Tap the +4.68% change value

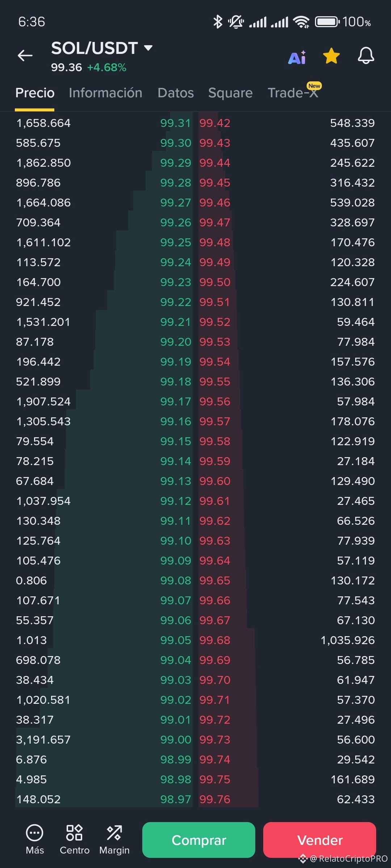tap(107, 68)
